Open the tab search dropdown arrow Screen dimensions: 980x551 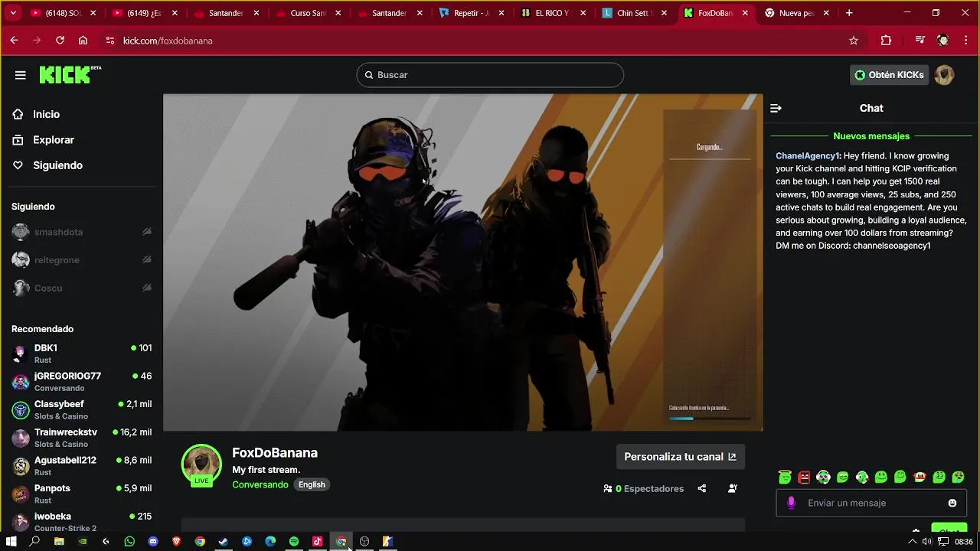pos(13,13)
